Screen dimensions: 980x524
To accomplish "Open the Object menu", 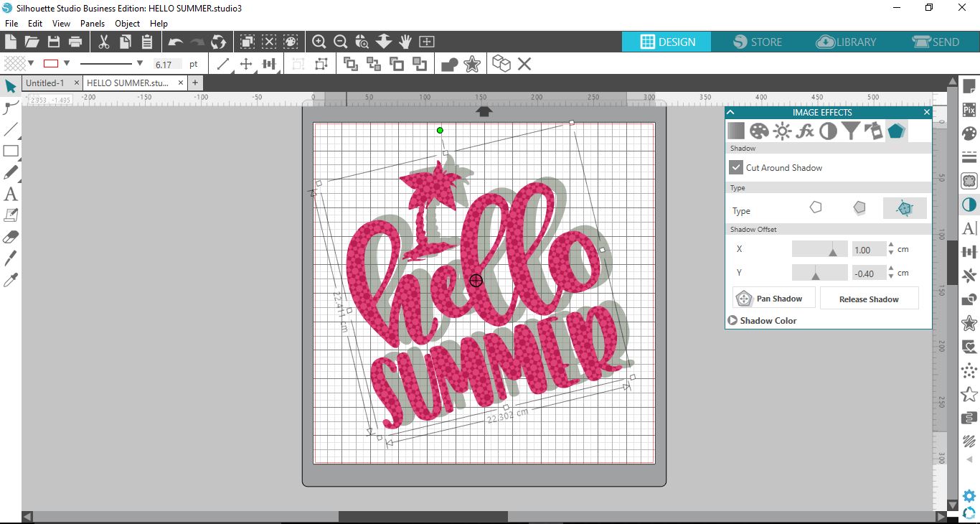I will point(127,23).
